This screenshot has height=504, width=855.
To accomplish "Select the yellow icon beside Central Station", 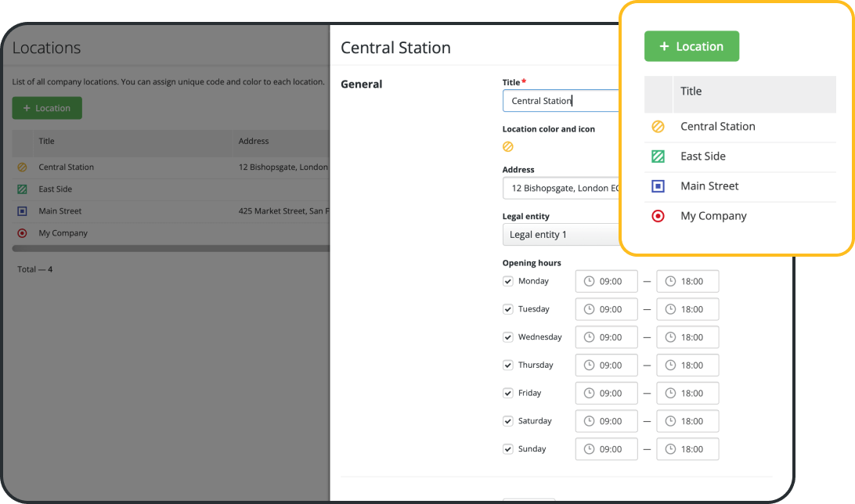I will [658, 126].
